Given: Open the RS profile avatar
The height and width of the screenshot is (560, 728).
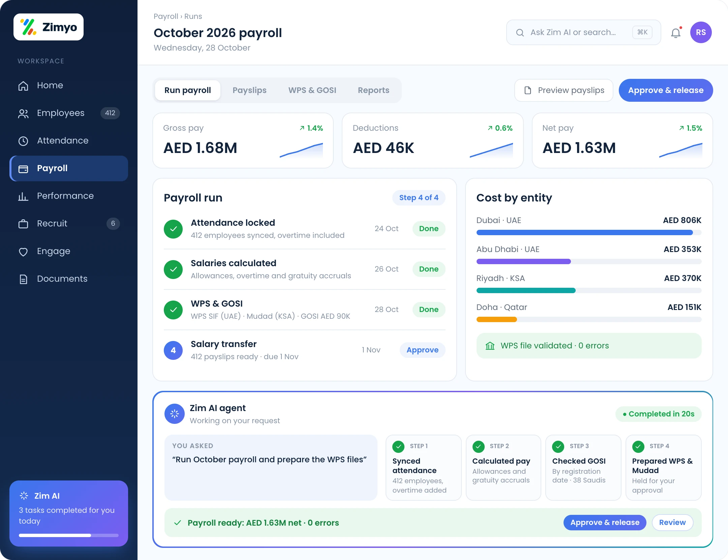Looking at the screenshot, I should pyautogui.click(x=701, y=32).
